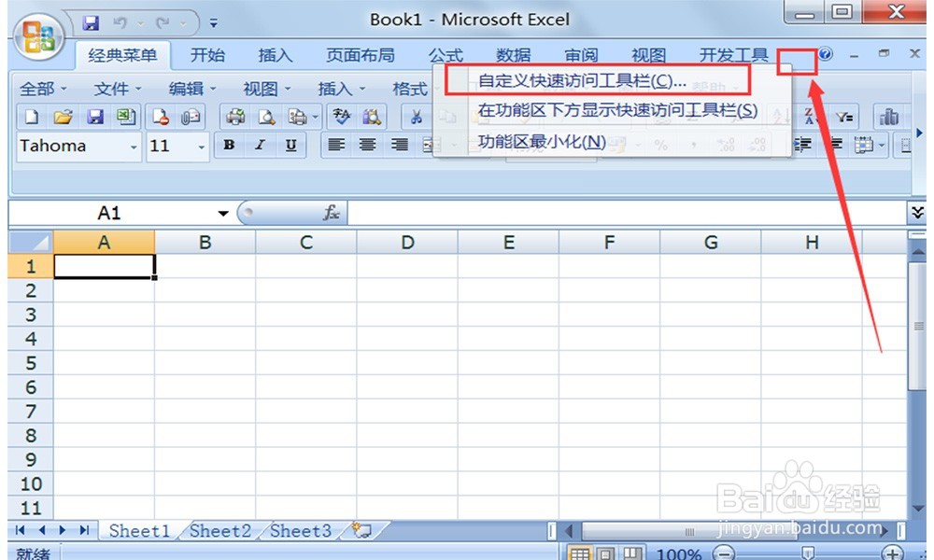Expand the 编辑 classic menu
The height and width of the screenshot is (560, 934).
point(191,89)
